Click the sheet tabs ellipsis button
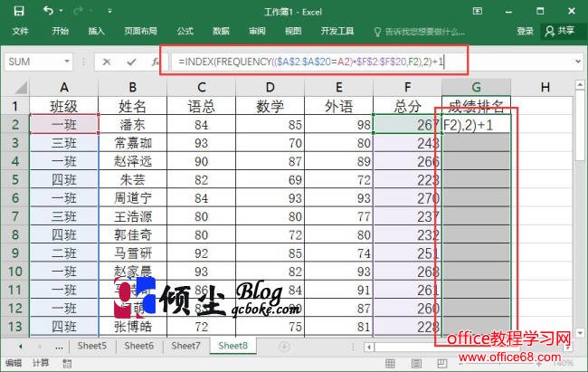The width and height of the screenshot is (588, 372). [x=59, y=347]
